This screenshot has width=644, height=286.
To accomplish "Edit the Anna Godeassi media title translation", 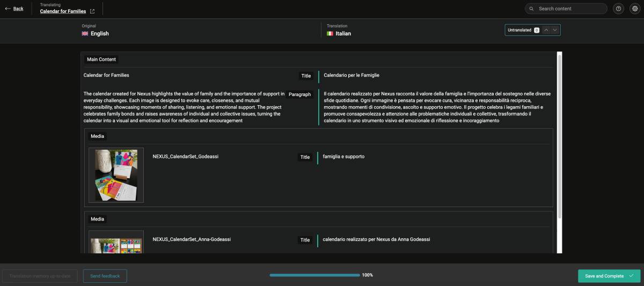I will click(376, 239).
